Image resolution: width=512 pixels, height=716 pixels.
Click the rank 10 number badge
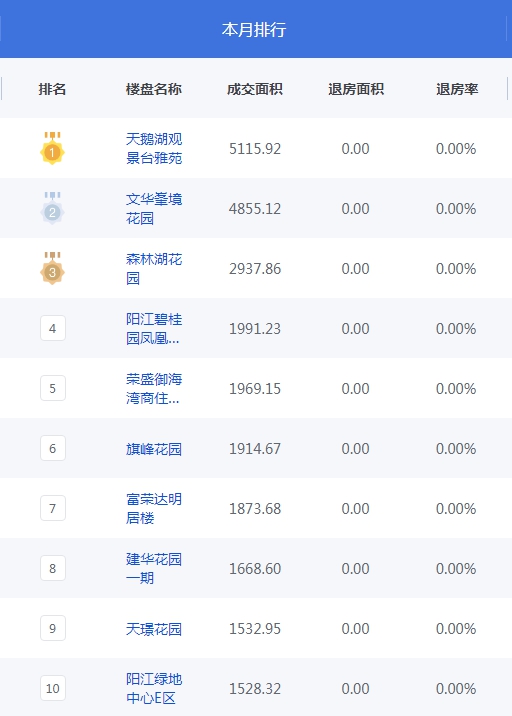click(53, 688)
